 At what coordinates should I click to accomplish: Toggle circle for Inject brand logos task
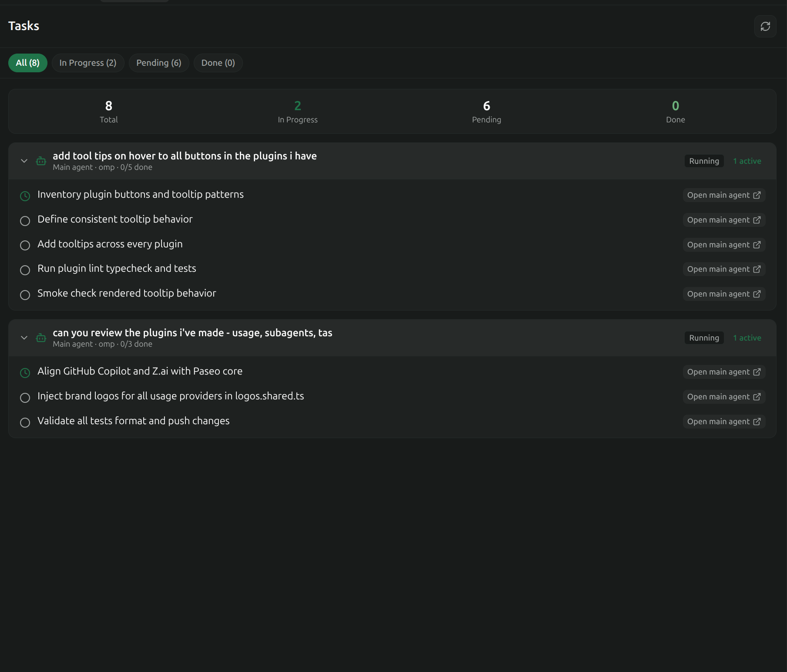tap(25, 398)
